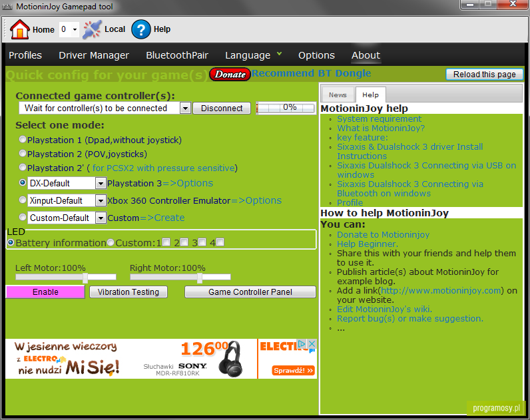This screenshot has height=420, width=530.
Task: Click the Local connection plug icon
Action: [x=92, y=29]
